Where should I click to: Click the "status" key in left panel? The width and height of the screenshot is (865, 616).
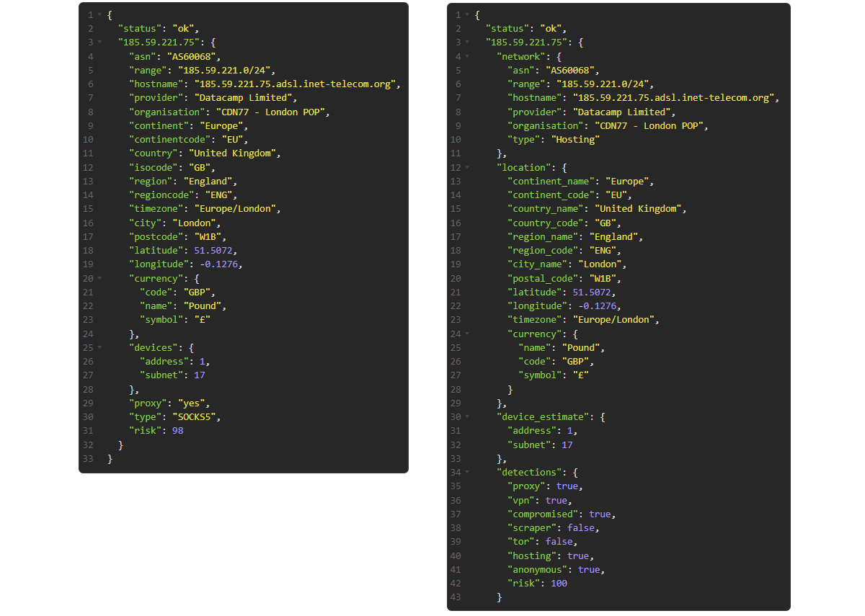click(x=140, y=29)
